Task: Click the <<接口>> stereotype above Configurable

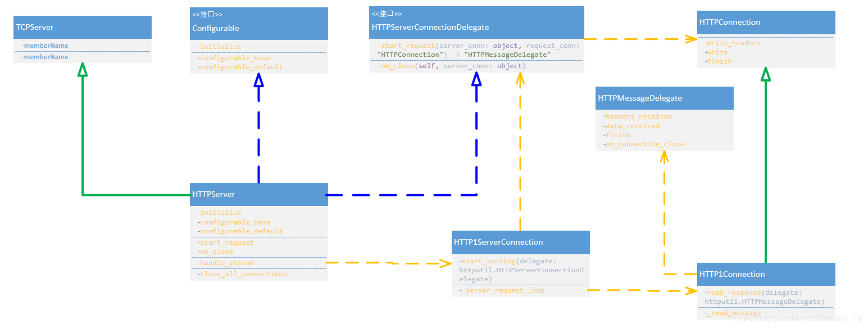Action: click(x=207, y=15)
